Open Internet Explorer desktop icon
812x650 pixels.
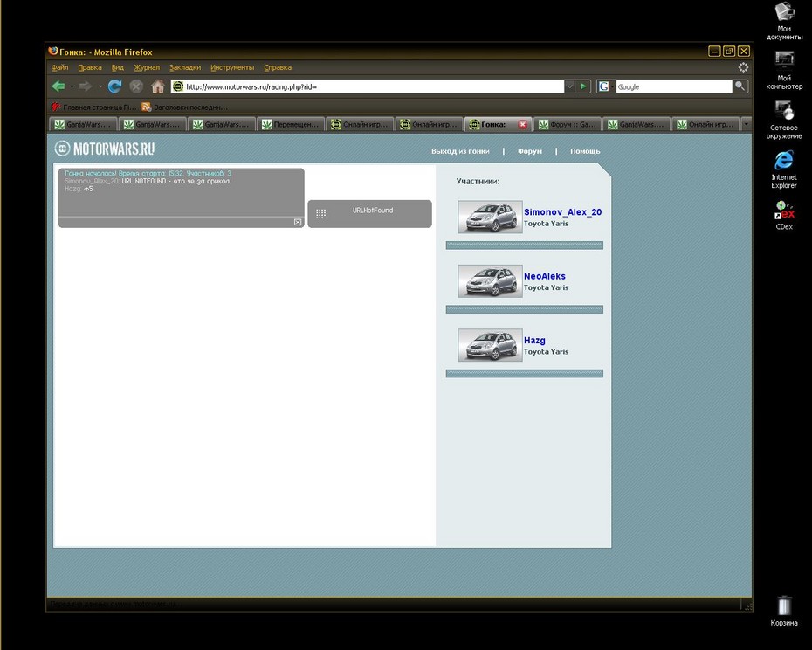click(x=783, y=169)
